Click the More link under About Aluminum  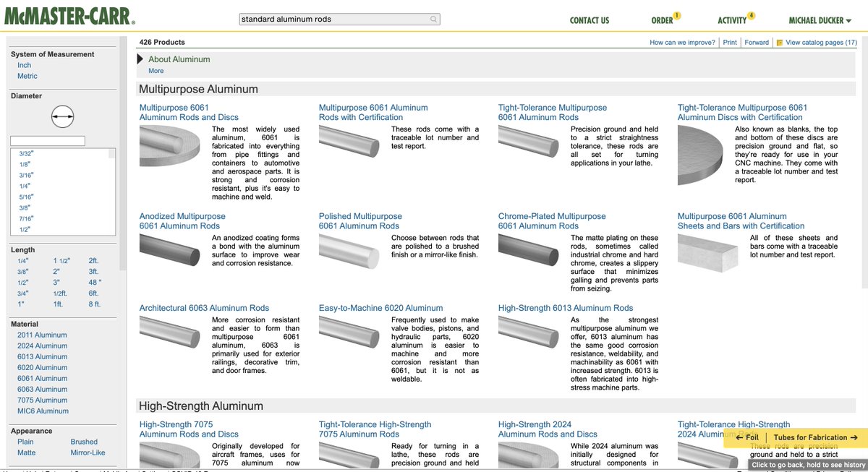[156, 71]
